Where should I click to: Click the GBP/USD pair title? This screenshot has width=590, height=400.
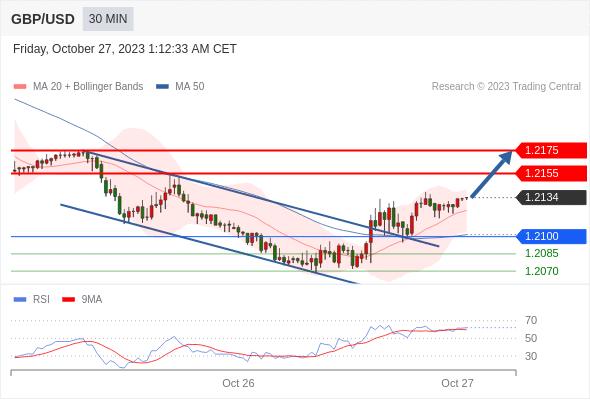(43, 19)
